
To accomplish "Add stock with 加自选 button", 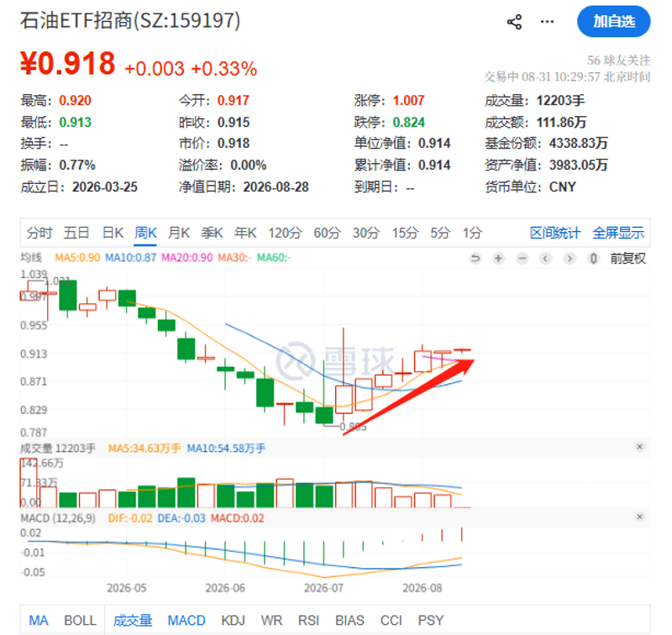I will pyautogui.click(x=614, y=22).
